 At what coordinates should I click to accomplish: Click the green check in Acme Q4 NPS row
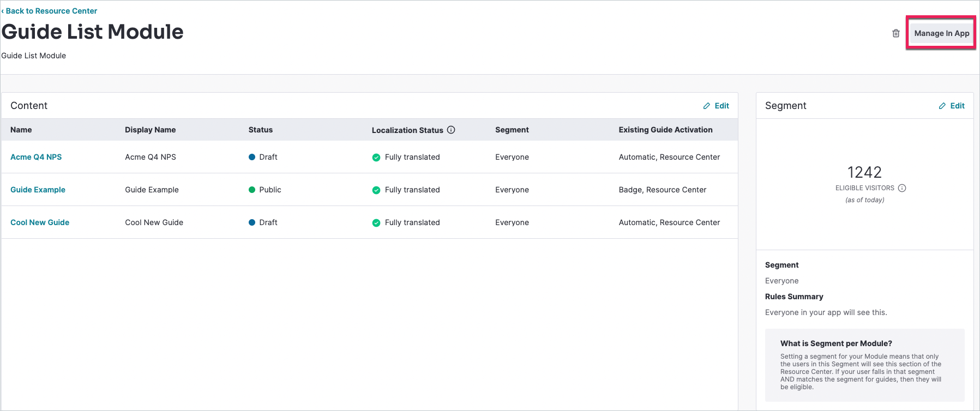(x=376, y=158)
